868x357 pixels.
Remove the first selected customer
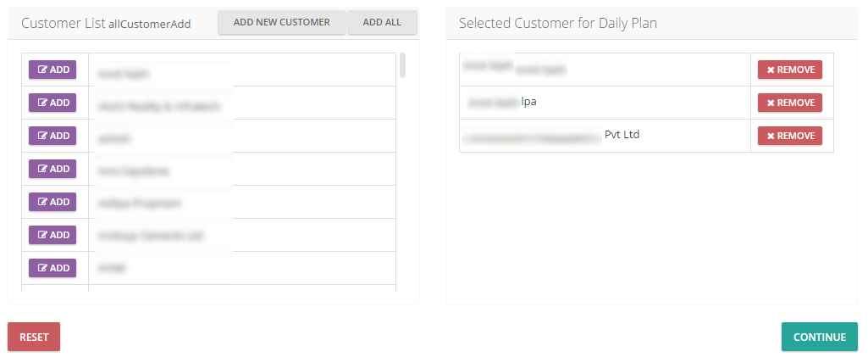point(790,70)
